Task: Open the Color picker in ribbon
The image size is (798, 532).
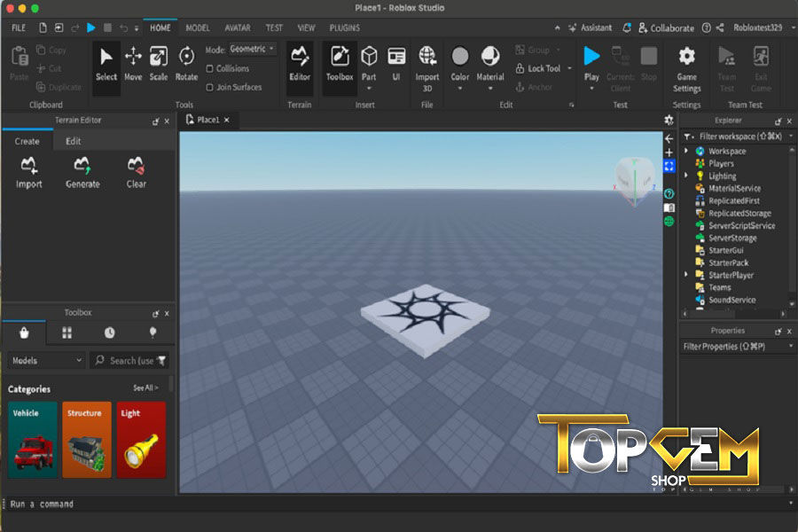Action: pyautogui.click(x=459, y=63)
